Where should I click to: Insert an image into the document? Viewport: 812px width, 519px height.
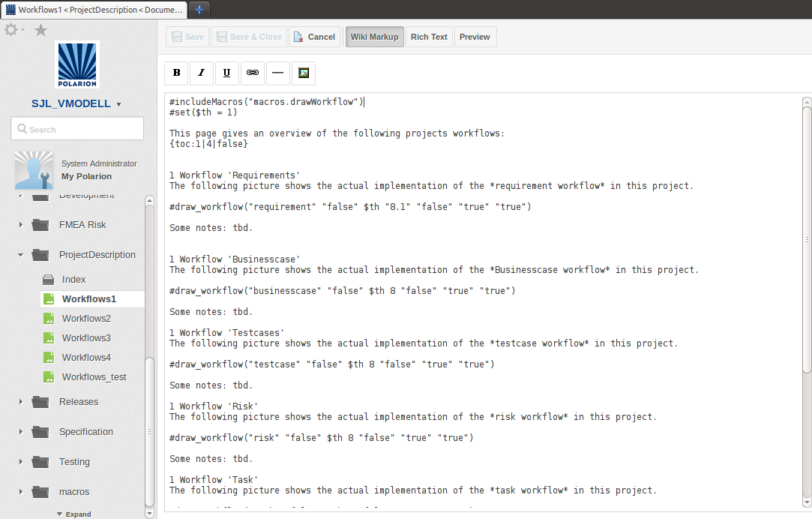point(303,73)
